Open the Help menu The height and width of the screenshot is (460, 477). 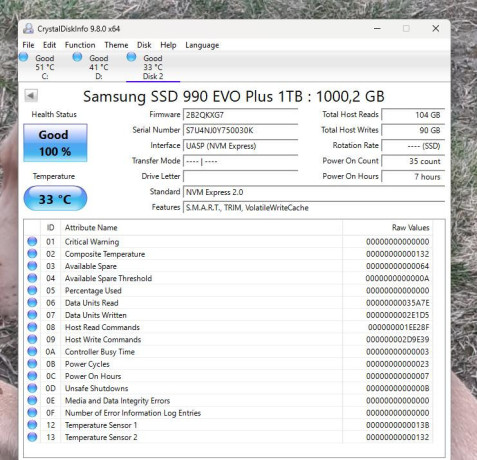pos(168,45)
